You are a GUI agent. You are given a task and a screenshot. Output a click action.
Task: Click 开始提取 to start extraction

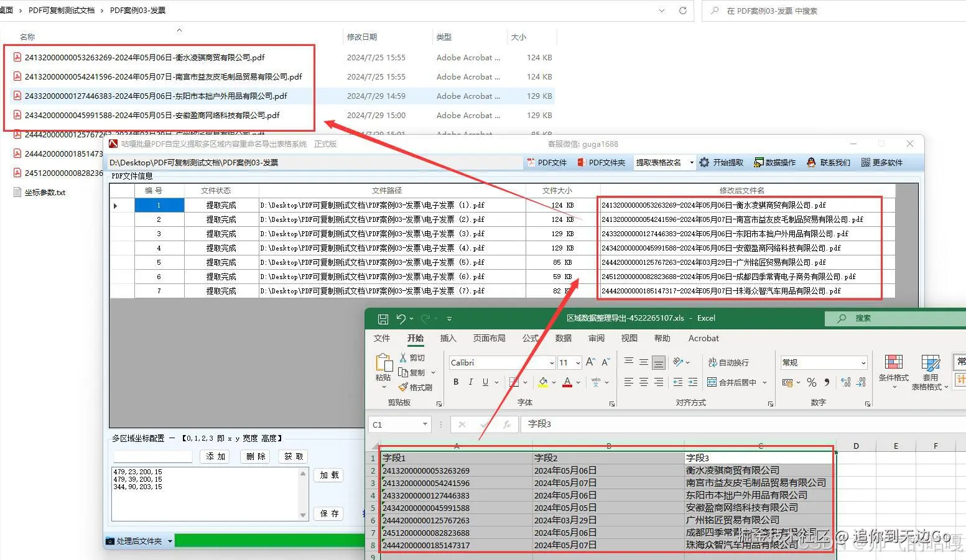722,163
